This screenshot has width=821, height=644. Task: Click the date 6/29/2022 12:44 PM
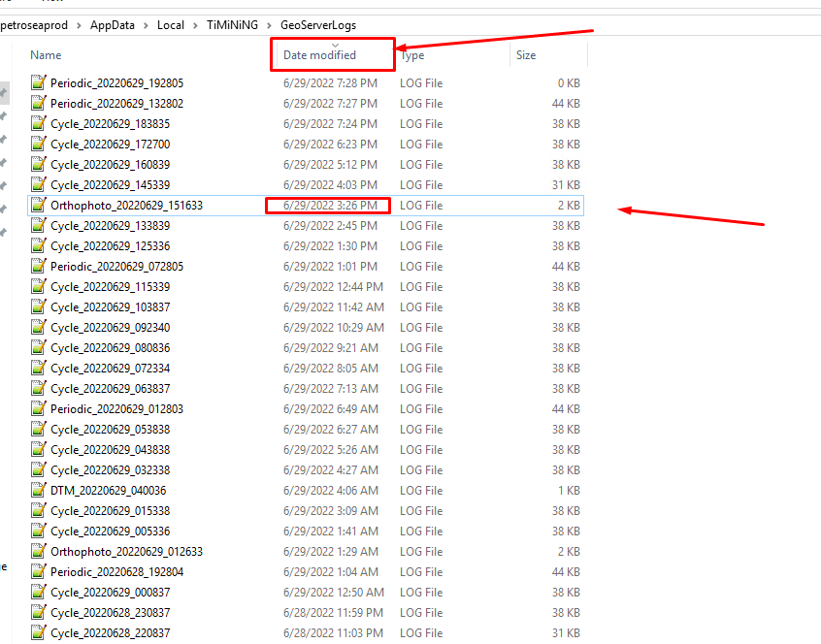[x=334, y=287]
